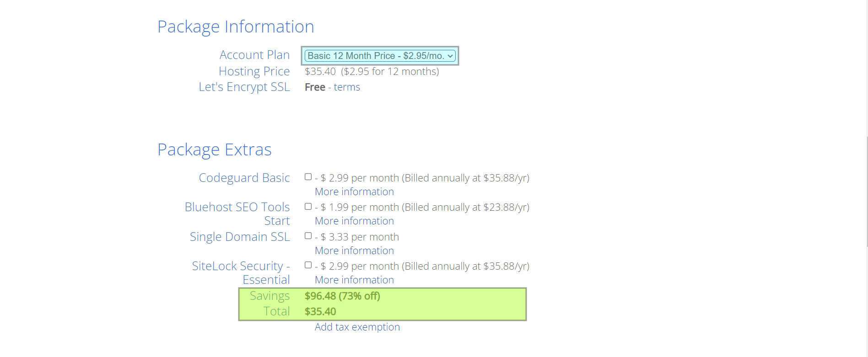Check the Bluehost SEO Tools Start option
This screenshot has width=868, height=357.
[308, 207]
